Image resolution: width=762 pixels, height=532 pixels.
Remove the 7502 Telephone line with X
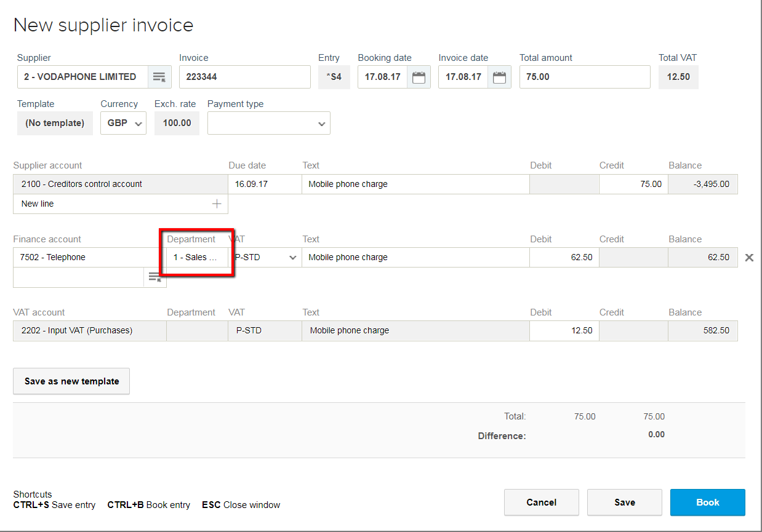(x=749, y=258)
